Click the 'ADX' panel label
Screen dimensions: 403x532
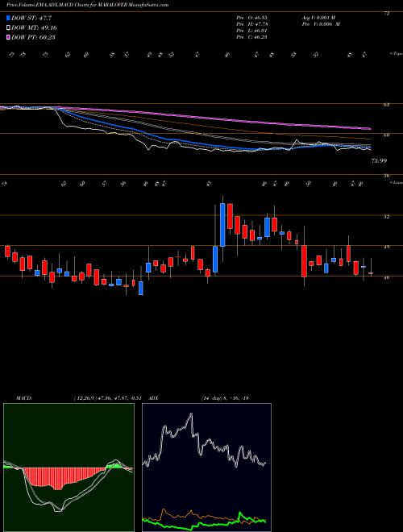coord(152,398)
